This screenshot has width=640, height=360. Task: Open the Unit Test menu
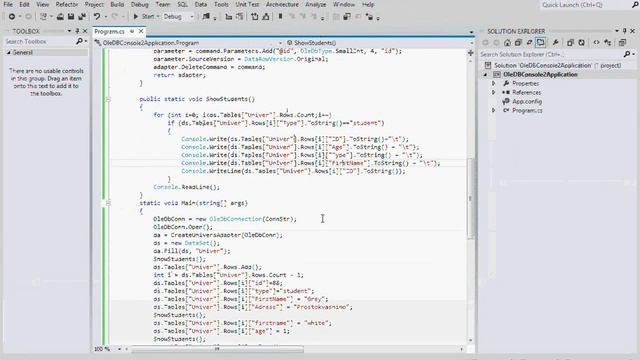tap(247, 4)
